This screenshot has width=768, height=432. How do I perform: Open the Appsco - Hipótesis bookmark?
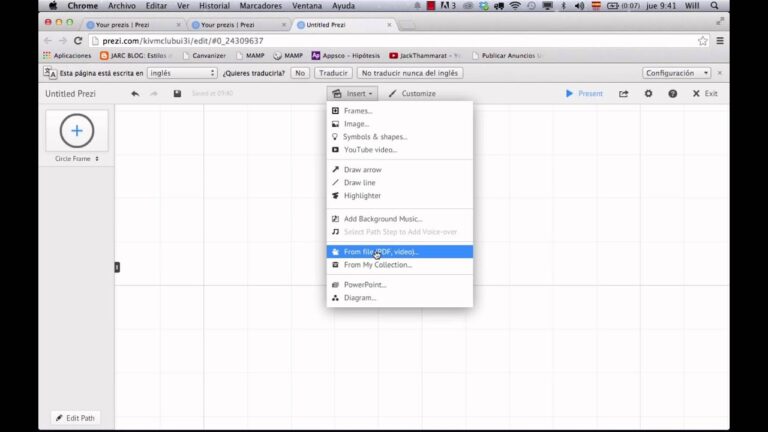coord(346,56)
